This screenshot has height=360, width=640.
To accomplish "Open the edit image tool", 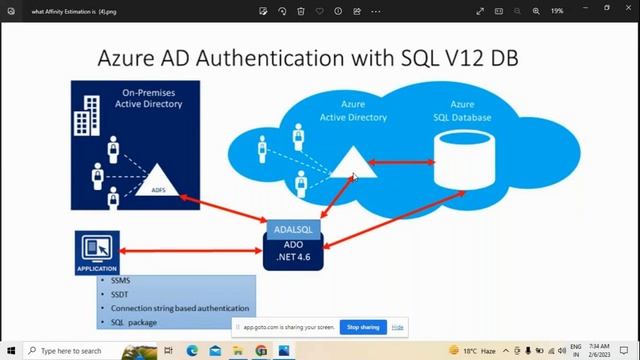I will pos(263,11).
